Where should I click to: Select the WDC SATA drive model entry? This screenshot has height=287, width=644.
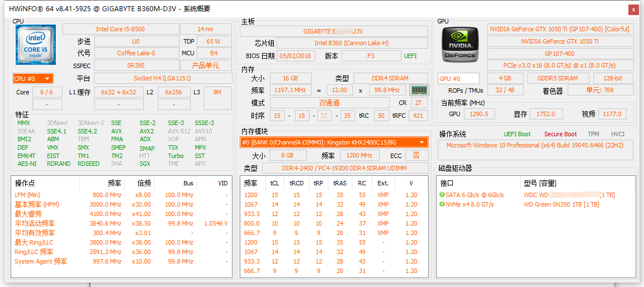(x=569, y=195)
